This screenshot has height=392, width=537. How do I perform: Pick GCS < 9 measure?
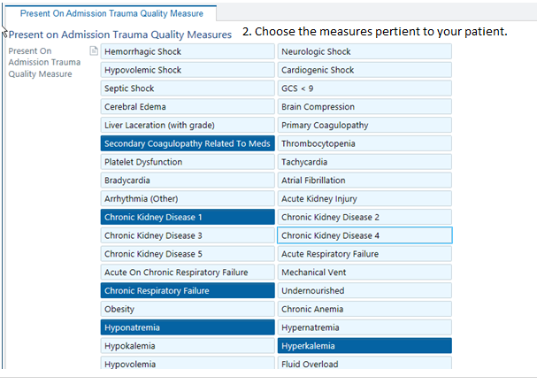click(x=364, y=88)
